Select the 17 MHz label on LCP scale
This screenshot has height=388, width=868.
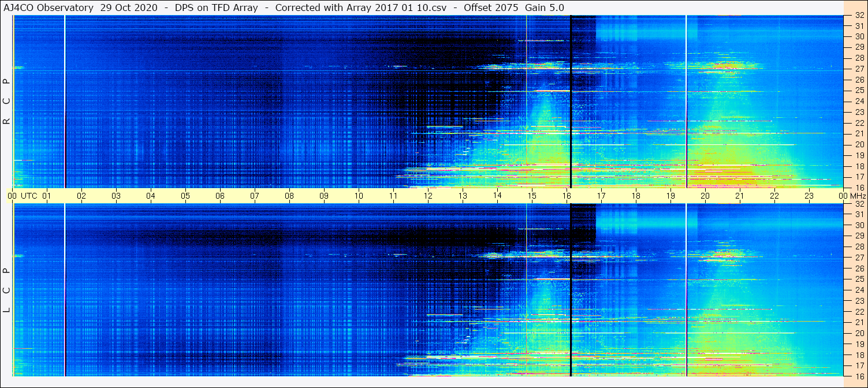(x=859, y=365)
